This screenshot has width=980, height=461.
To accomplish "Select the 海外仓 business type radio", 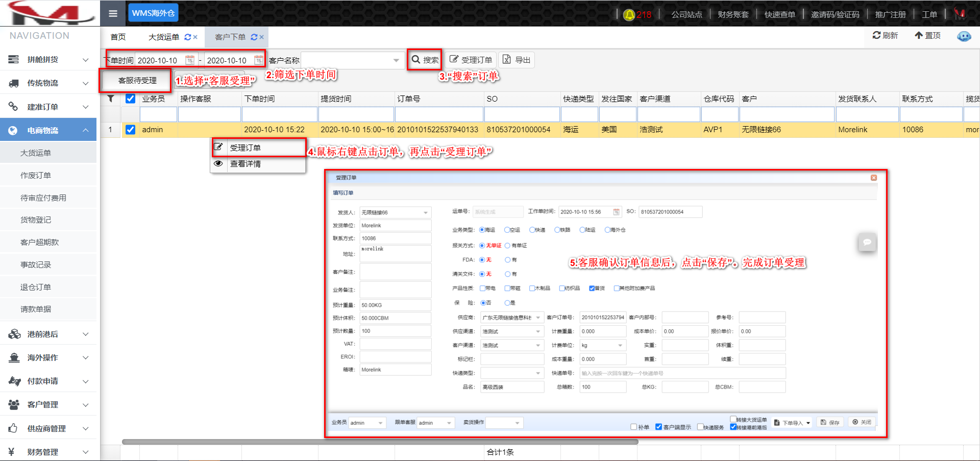I will [x=607, y=230].
